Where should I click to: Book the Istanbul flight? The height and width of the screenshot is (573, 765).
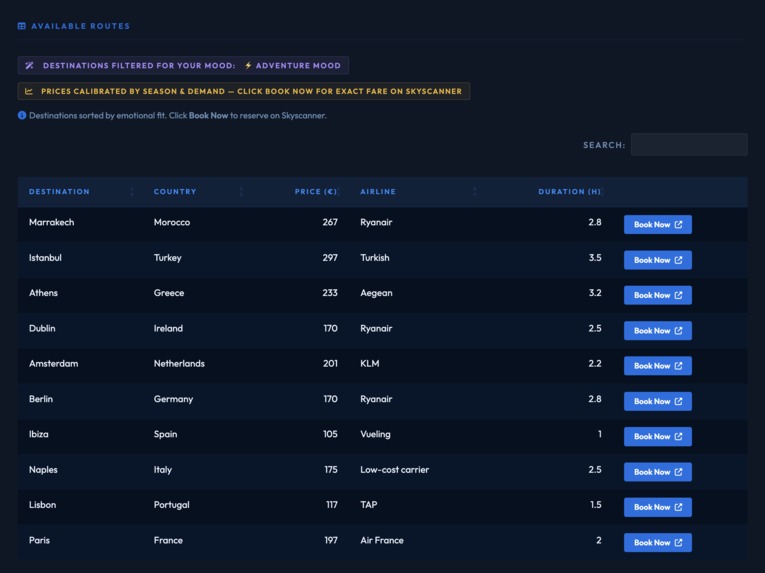tap(658, 260)
